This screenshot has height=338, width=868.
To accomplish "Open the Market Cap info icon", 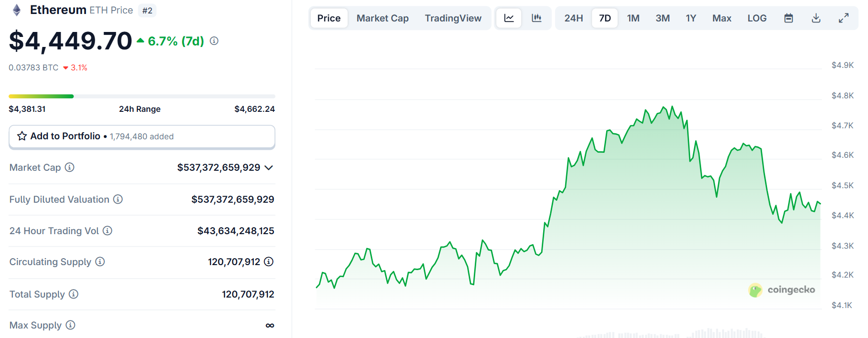I will [x=69, y=167].
